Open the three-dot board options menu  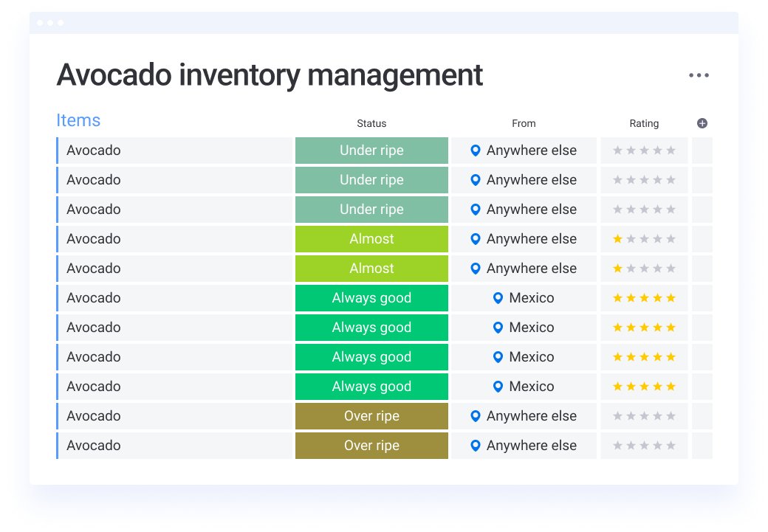699,75
